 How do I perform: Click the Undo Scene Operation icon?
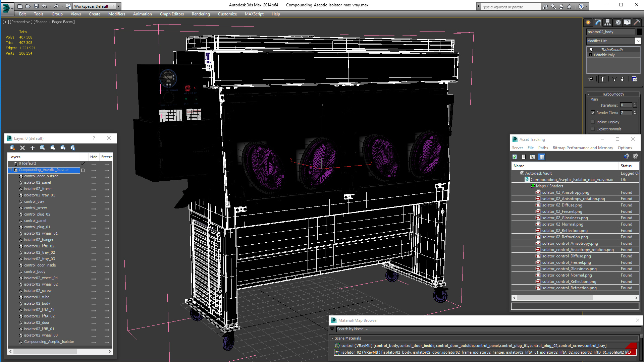44,6
